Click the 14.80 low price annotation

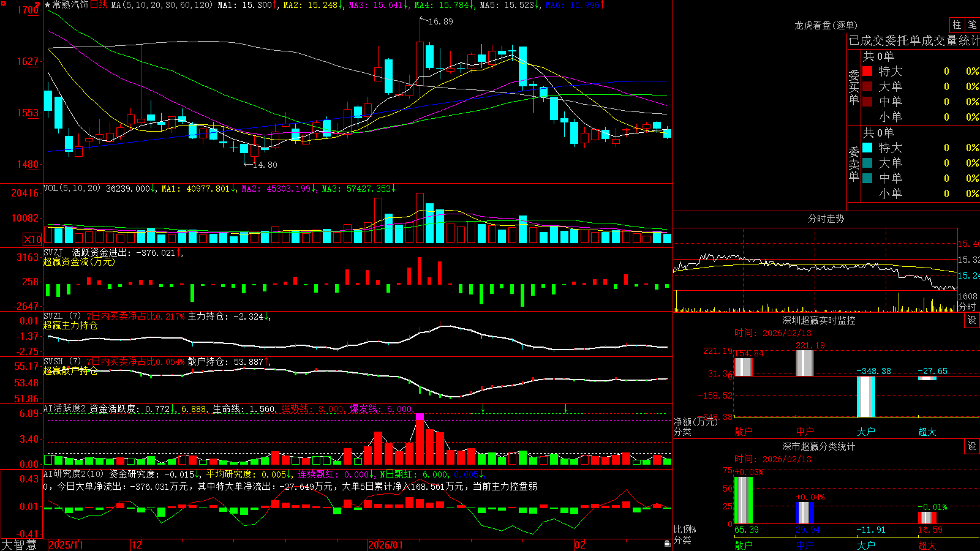click(265, 165)
